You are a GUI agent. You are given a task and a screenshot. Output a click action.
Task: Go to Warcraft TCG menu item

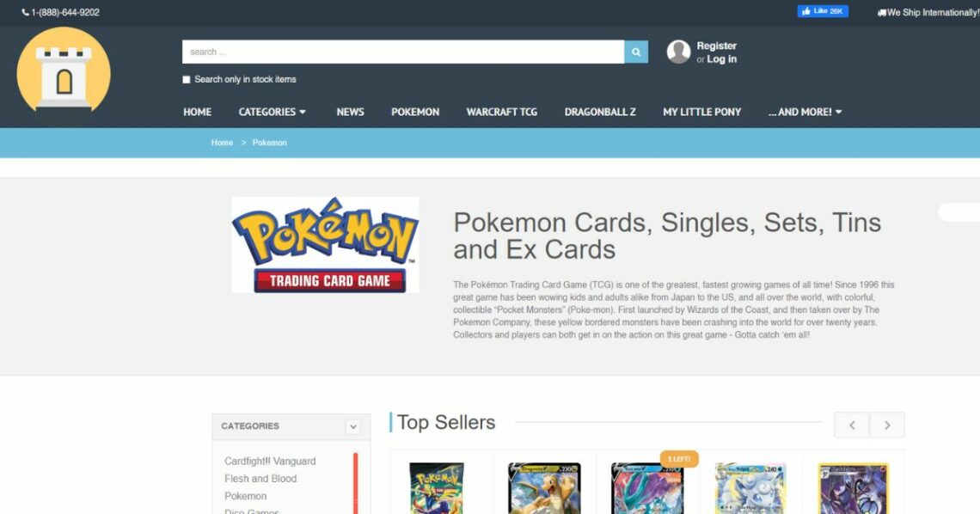pyautogui.click(x=502, y=112)
